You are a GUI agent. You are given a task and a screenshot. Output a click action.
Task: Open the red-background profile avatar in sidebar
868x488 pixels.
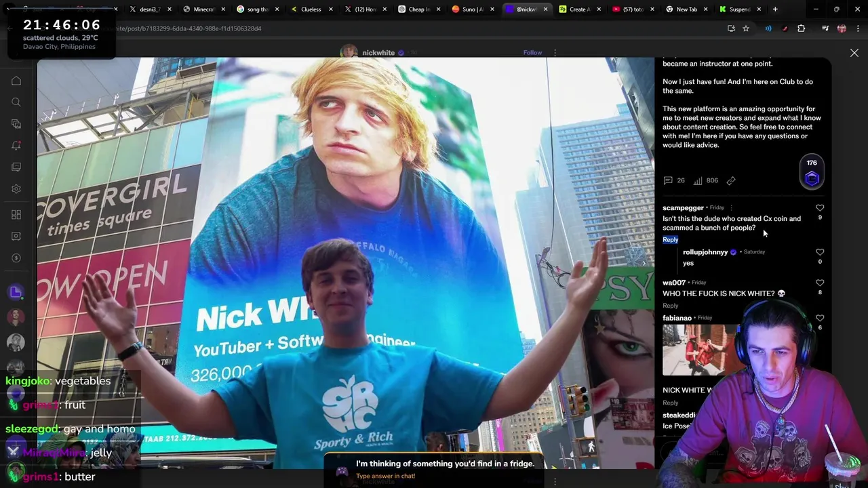[x=16, y=317]
